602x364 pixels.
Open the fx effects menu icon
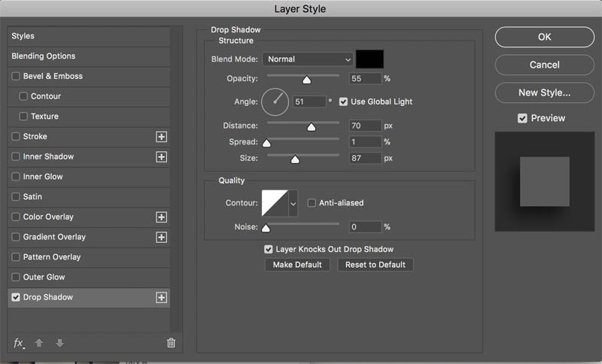pos(19,343)
